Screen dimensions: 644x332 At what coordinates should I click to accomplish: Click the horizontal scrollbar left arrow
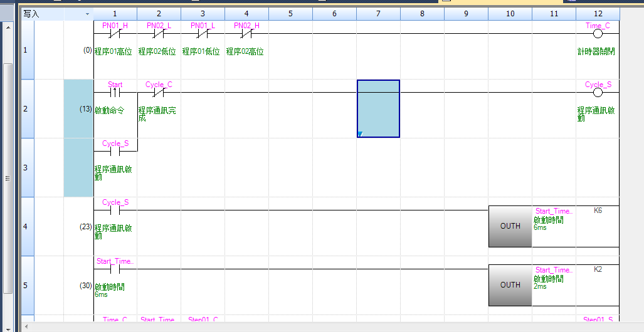(x=26, y=327)
